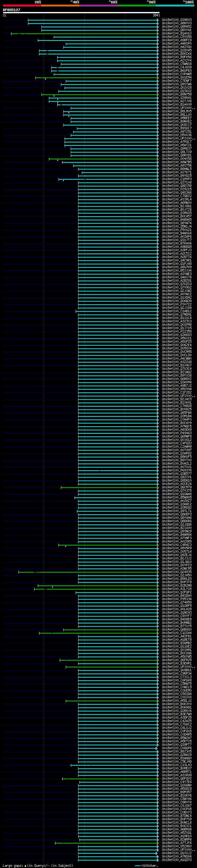Open hit UniRef100_C8R0T4
This screenshot has width=197, height=868.
coord(176,802)
